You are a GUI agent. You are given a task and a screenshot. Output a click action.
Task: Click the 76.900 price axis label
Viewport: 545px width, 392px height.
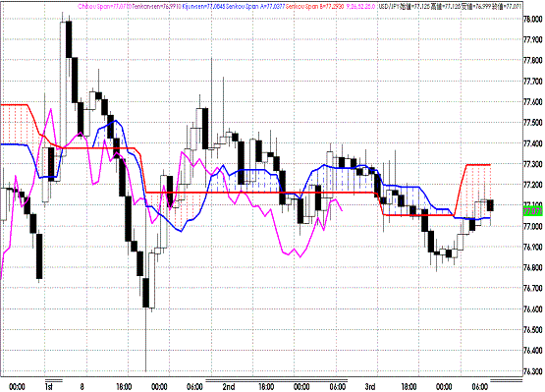click(532, 247)
